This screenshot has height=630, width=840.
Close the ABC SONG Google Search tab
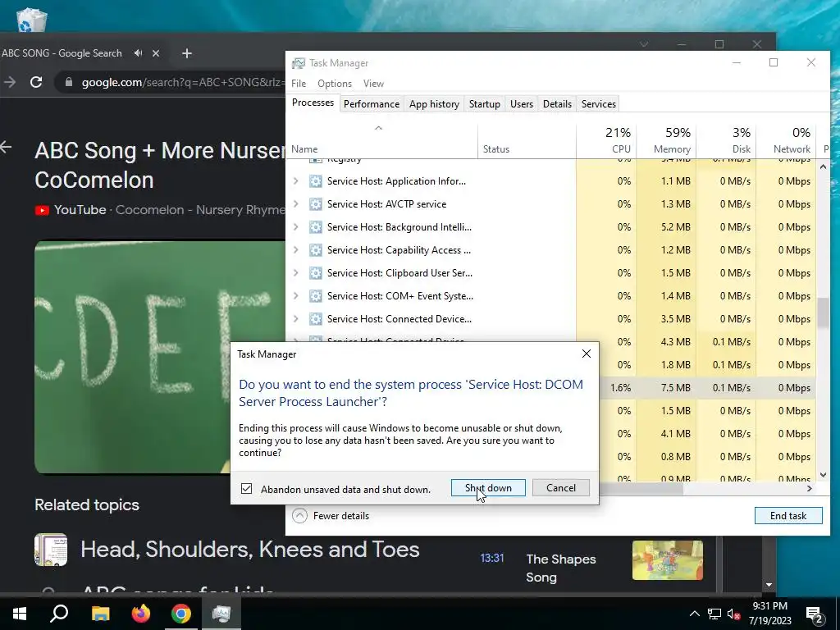pyautogui.click(x=156, y=53)
